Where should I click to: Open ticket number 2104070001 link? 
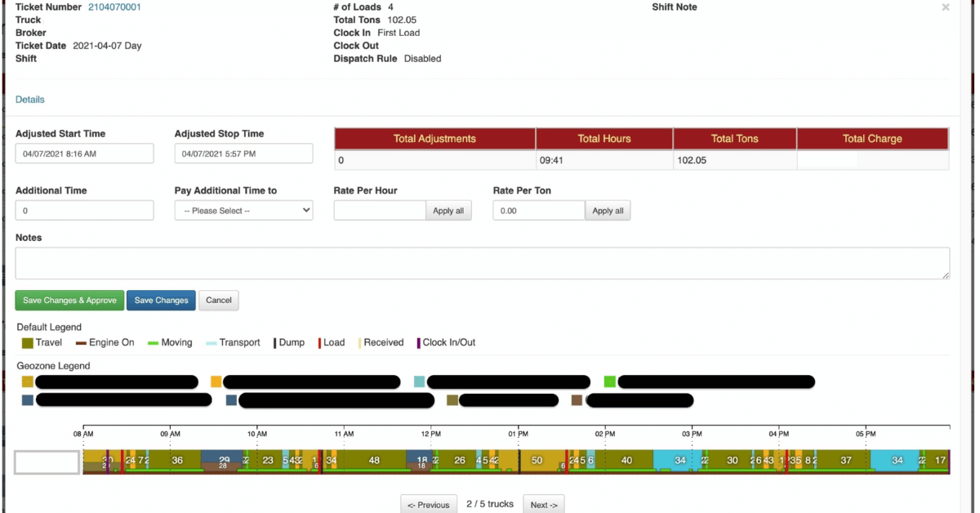pos(114,7)
